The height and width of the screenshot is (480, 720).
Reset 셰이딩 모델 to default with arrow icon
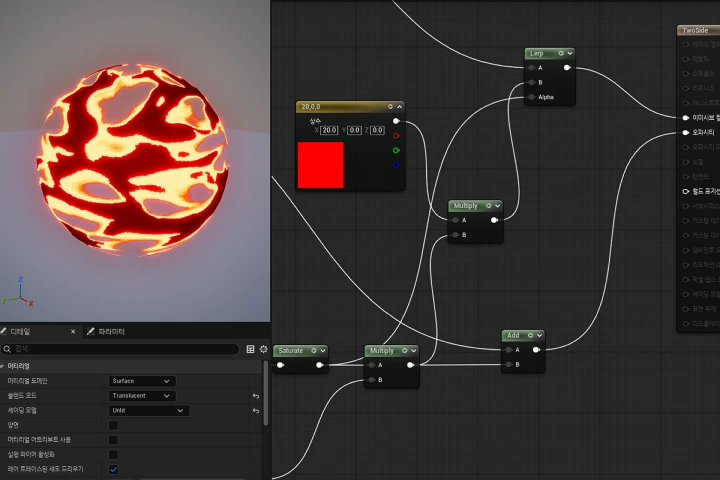(256, 411)
